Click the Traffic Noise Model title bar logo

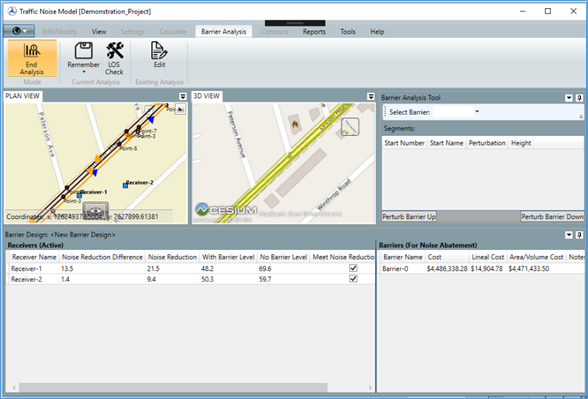[x=12, y=11]
